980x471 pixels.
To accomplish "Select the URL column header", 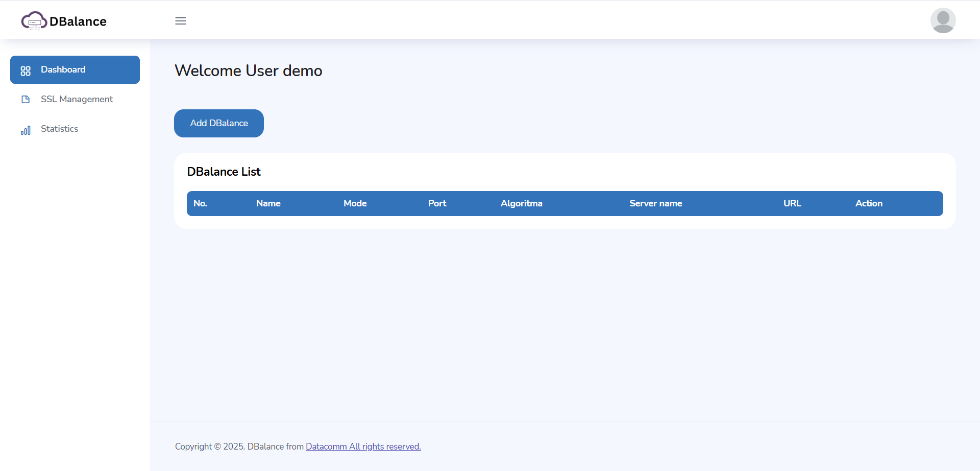I will click(792, 203).
